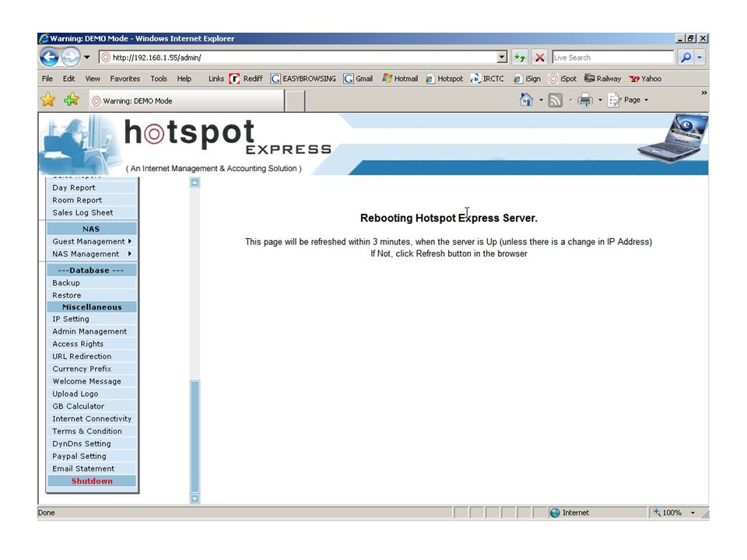This screenshot has height=560, width=747.
Task: Open the address bar history dropdown
Action: (502, 58)
